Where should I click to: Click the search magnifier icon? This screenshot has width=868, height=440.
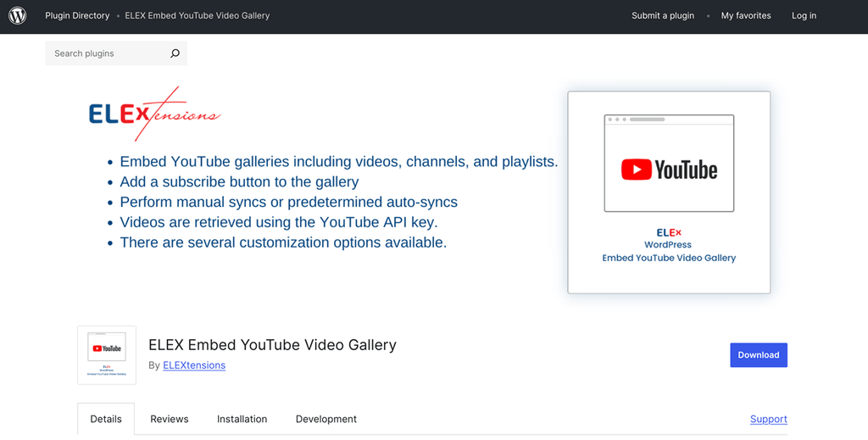point(175,53)
